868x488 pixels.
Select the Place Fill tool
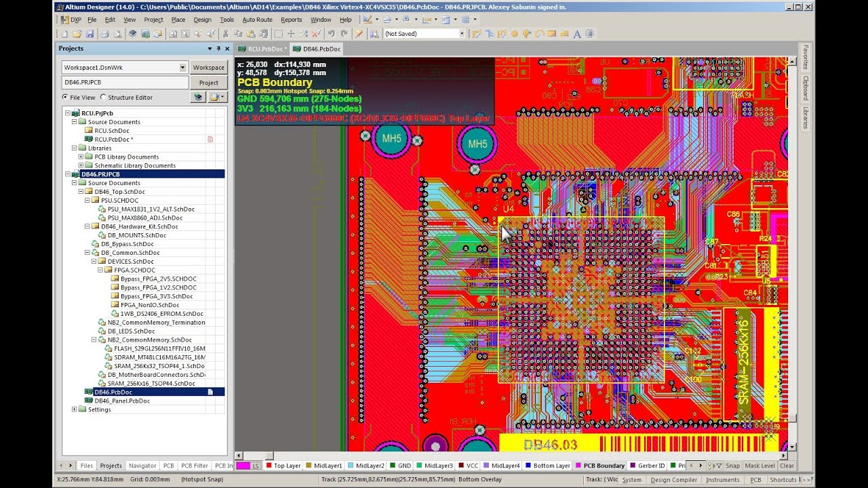pos(551,34)
